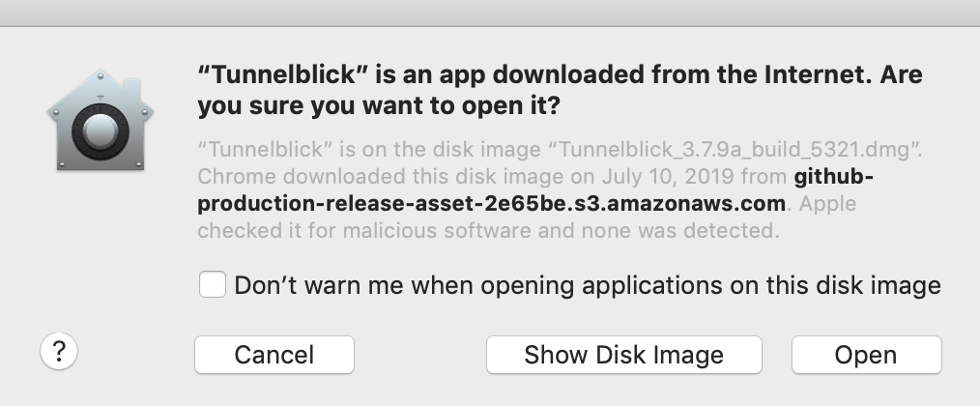Viewport: 980px width, 406px height.
Task: Click the "Don't warn me when opening applications" label
Action: pyautogui.click(x=588, y=285)
